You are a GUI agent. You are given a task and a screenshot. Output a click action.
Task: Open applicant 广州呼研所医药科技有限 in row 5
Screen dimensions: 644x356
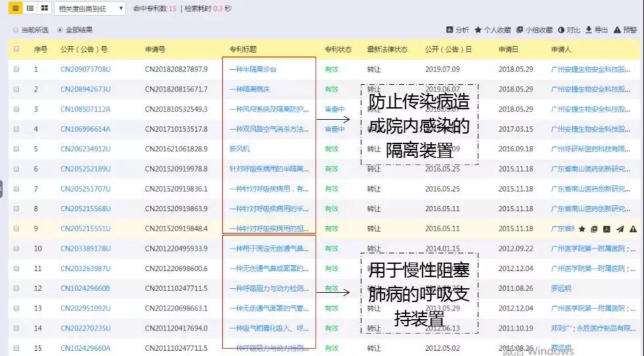click(590, 149)
